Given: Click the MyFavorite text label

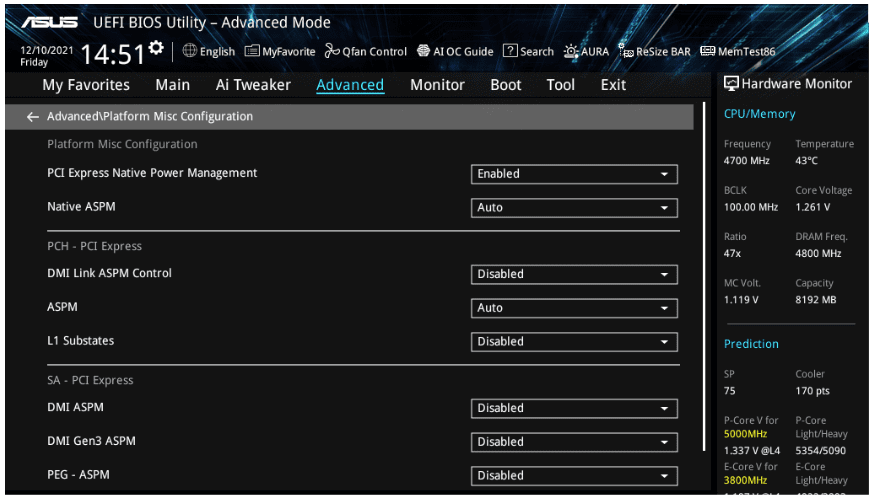Looking at the screenshot, I should (289, 51).
